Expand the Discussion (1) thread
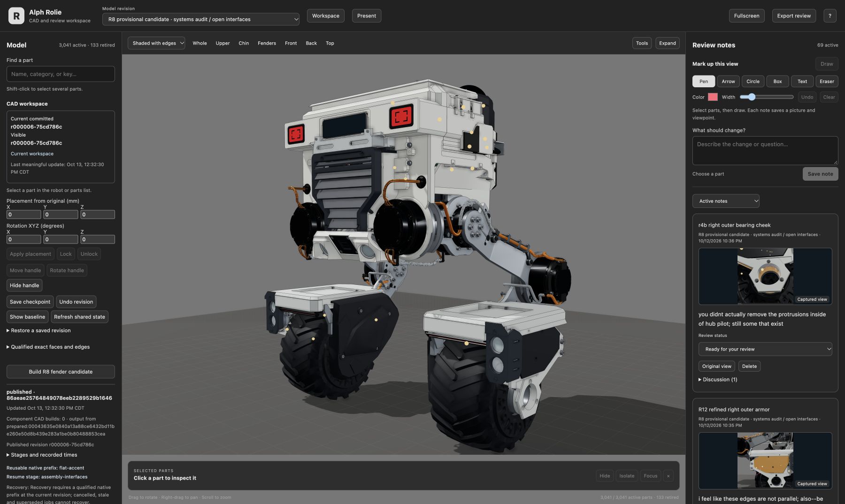Viewport: 845px width, 504px height. click(x=718, y=380)
